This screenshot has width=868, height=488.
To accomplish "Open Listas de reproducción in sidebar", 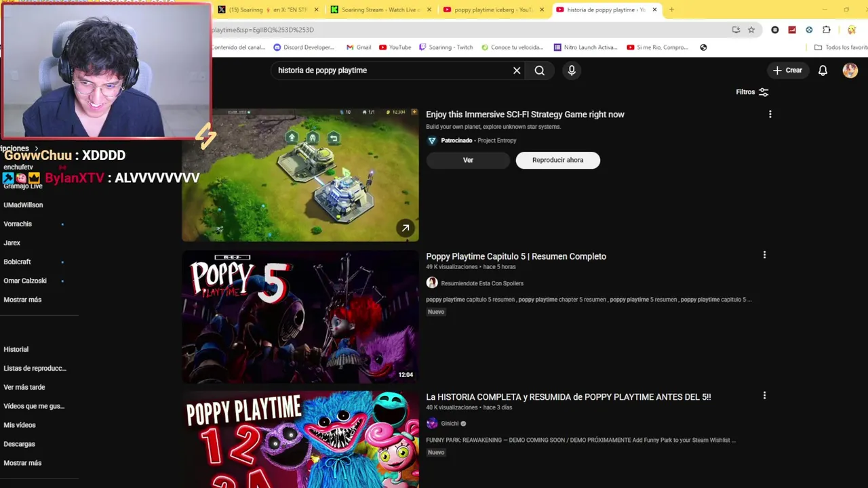I will point(35,368).
